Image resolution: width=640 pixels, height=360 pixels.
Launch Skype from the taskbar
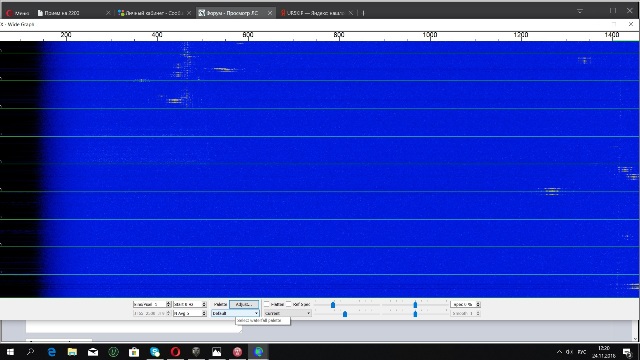pos(155,351)
